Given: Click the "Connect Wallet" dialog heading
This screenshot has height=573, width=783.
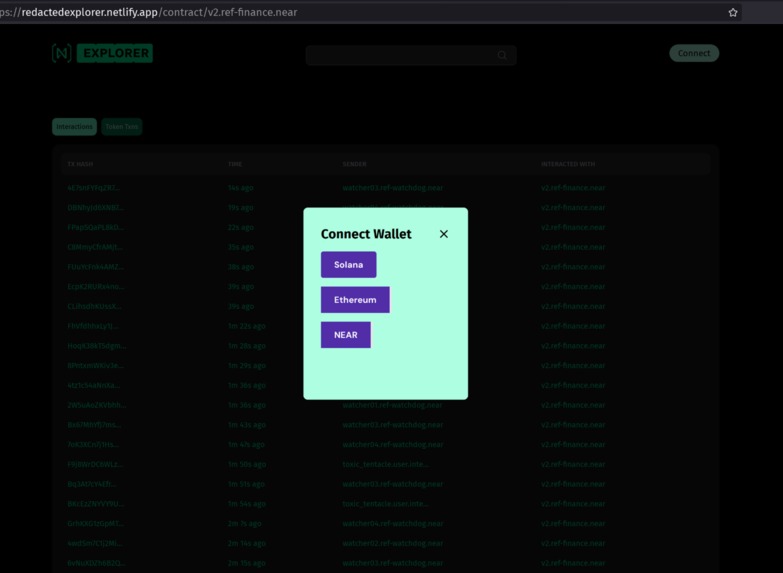Looking at the screenshot, I should click(366, 234).
